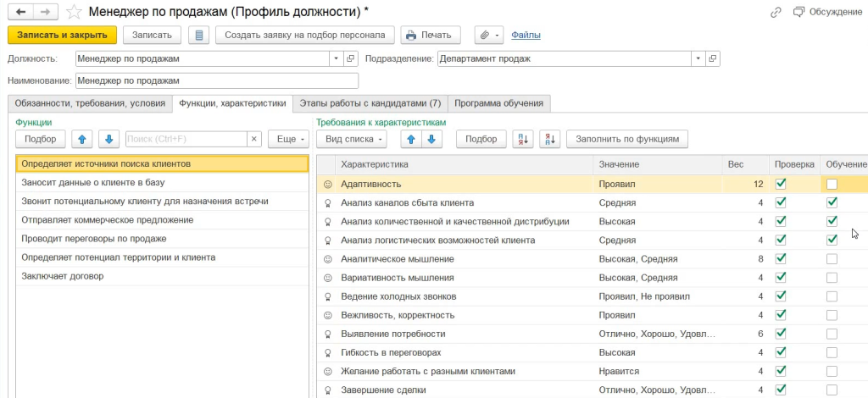Click the back navigation arrow
The height and width of the screenshot is (398, 868).
(x=20, y=12)
